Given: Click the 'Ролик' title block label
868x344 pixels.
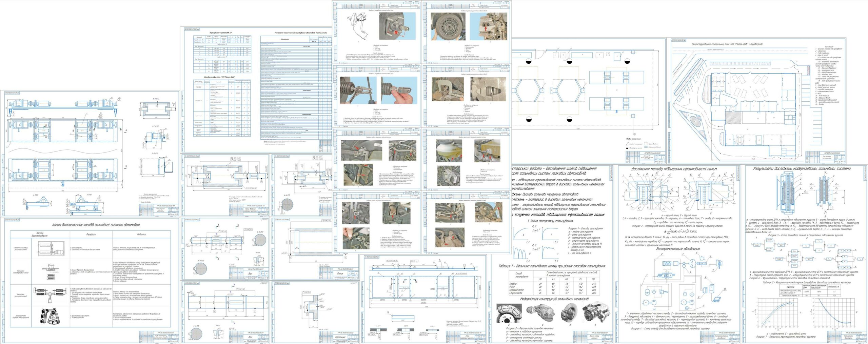Looking at the screenshot, I should (x=340, y=273).
